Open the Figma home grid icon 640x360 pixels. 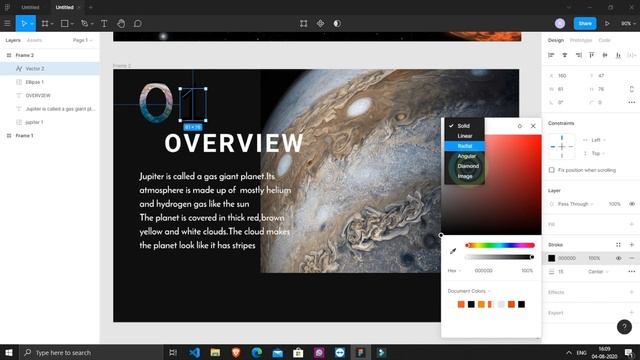[7, 7]
